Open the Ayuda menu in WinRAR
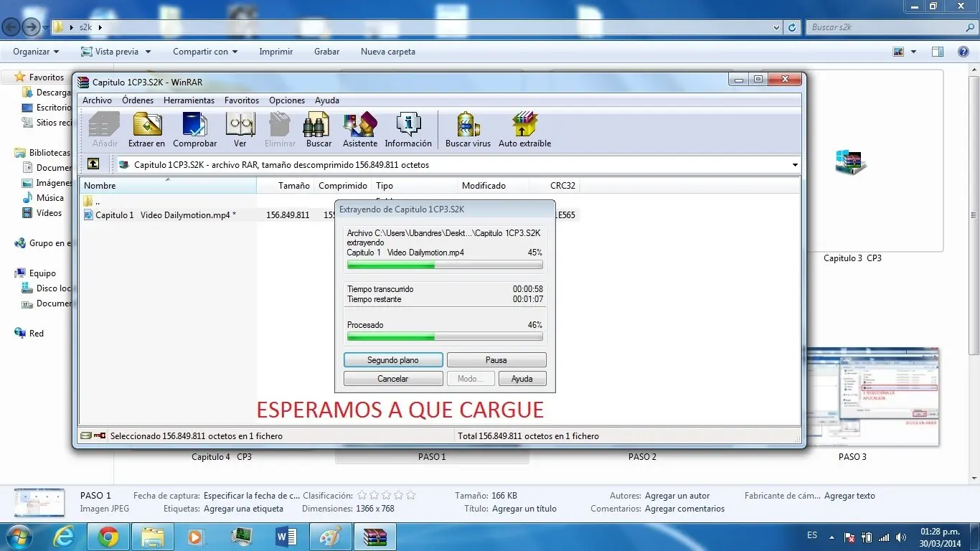This screenshot has height=551, width=980. click(327, 100)
